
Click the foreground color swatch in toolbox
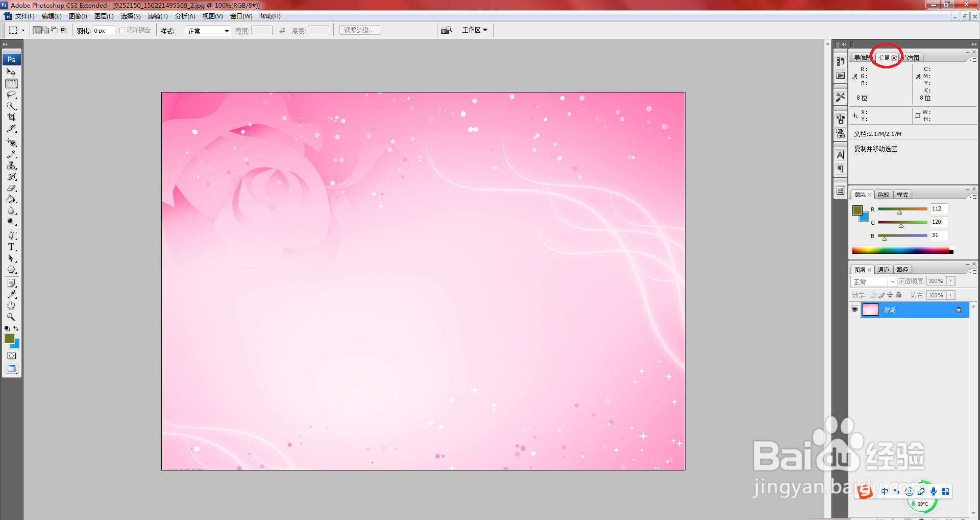[9, 338]
